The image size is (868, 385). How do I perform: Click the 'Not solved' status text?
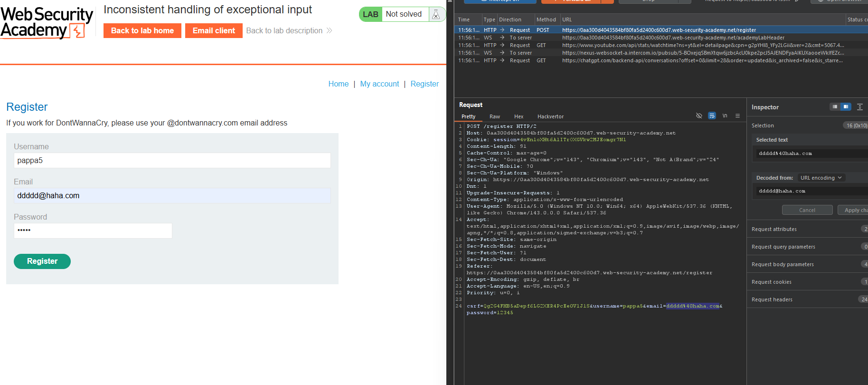tap(404, 14)
